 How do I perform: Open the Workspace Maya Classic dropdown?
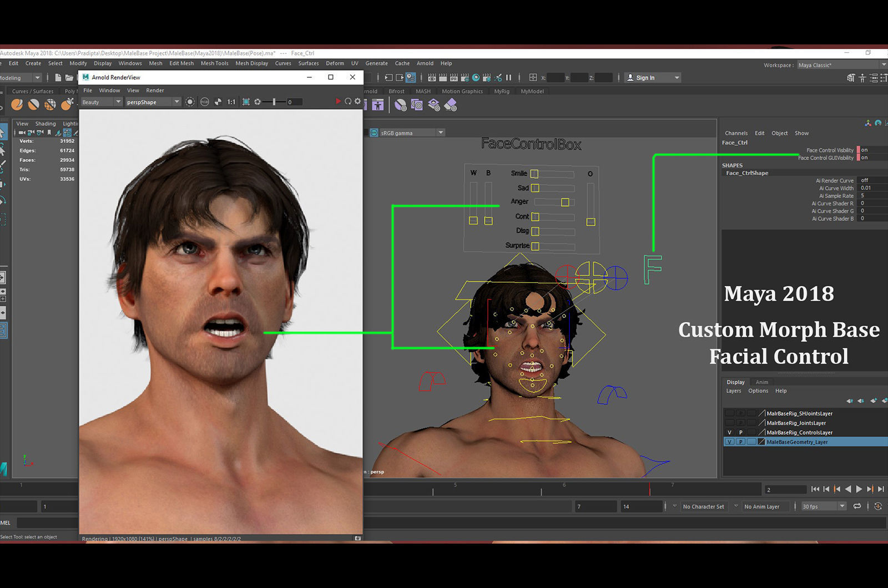[x=842, y=65]
